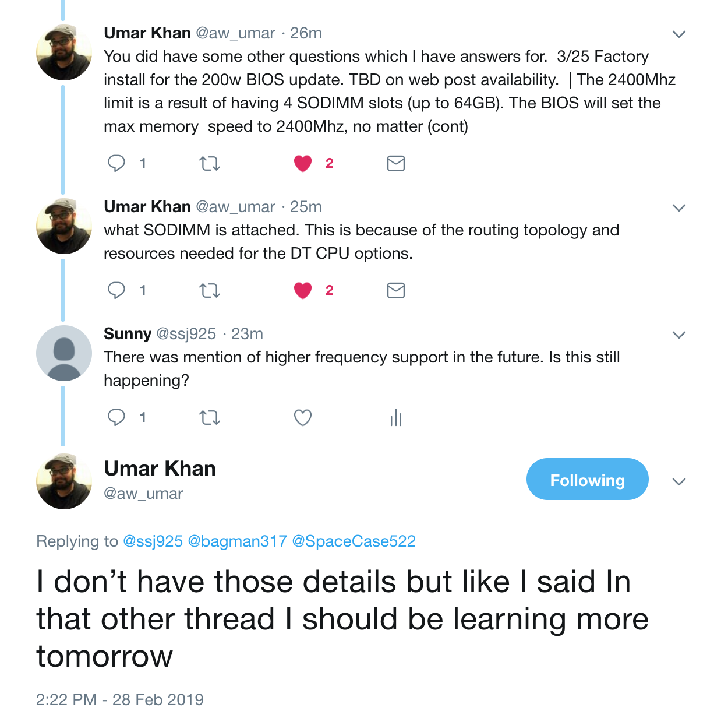
Task: View tweet activity for Sunny's tweet
Action: pos(396,417)
